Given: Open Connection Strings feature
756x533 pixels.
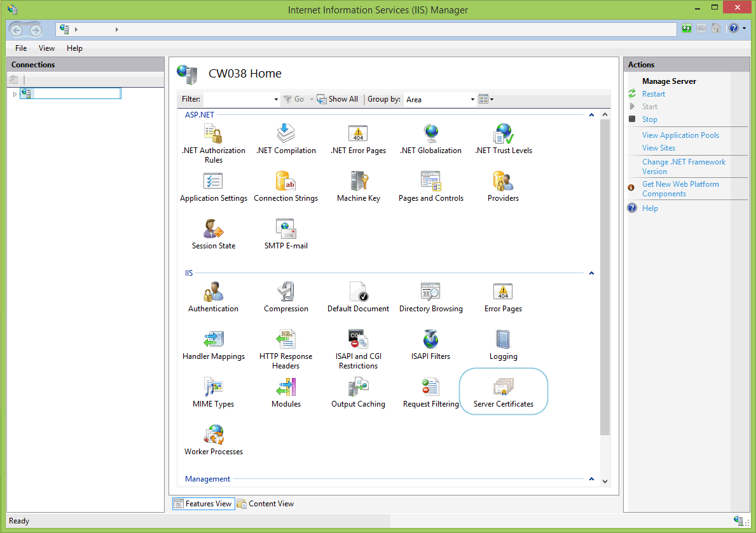Looking at the screenshot, I should [286, 187].
